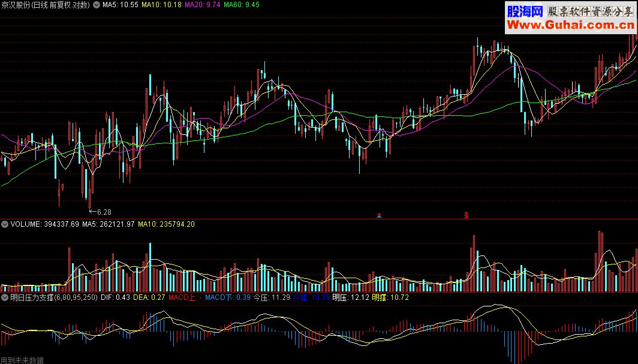Select the red MACD上 label
The image size is (638, 364).
coord(185,297)
